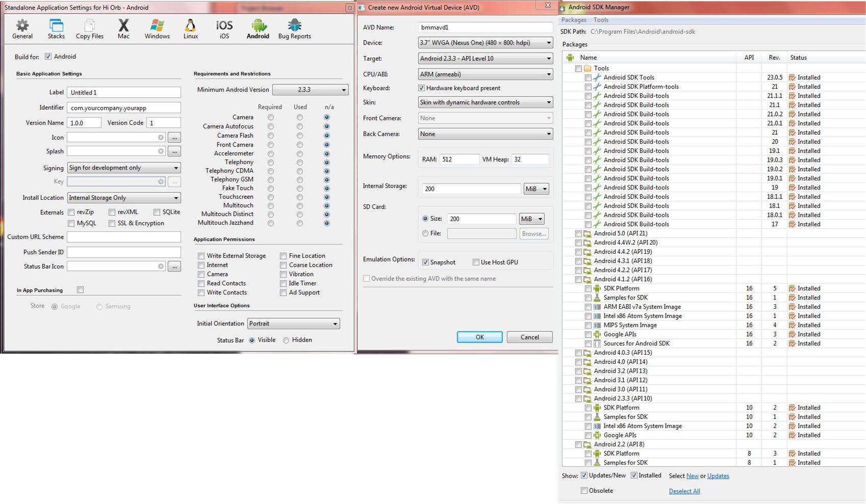866x504 pixels.
Task: Switch to iOS build settings
Action: click(x=224, y=29)
